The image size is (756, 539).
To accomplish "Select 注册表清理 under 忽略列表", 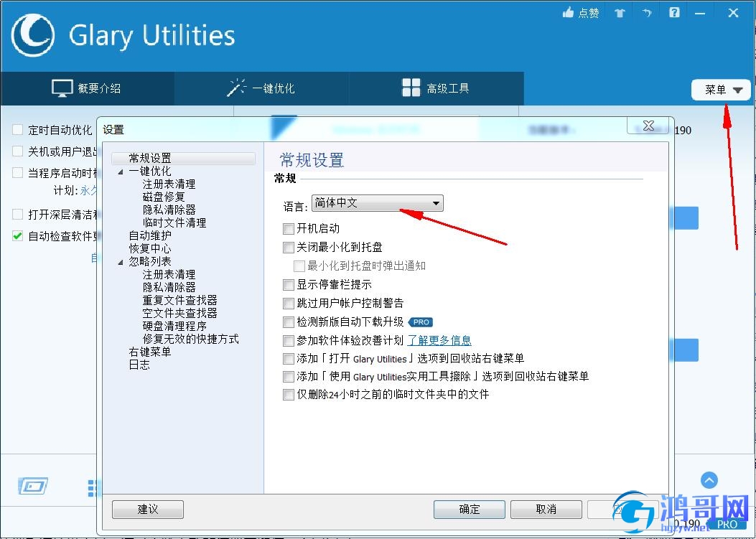I will pos(169,274).
